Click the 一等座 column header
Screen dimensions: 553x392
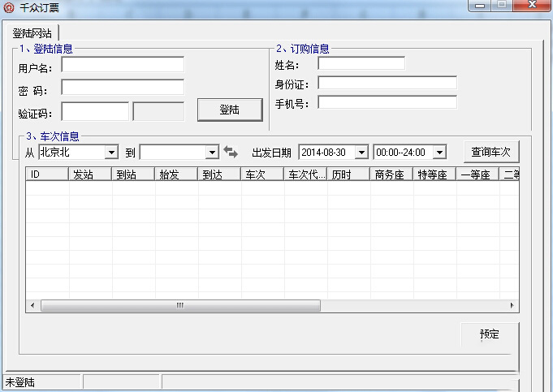coord(477,174)
